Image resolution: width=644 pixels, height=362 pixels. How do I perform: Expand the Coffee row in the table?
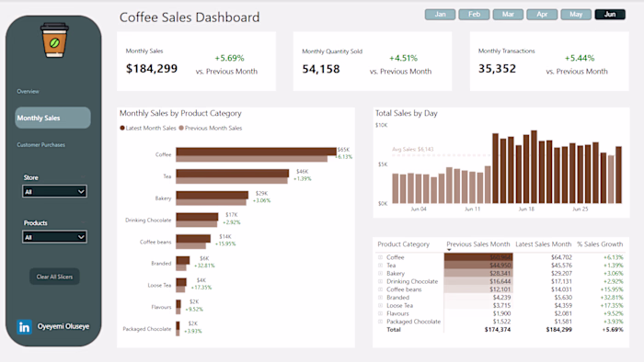pos(380,257)
